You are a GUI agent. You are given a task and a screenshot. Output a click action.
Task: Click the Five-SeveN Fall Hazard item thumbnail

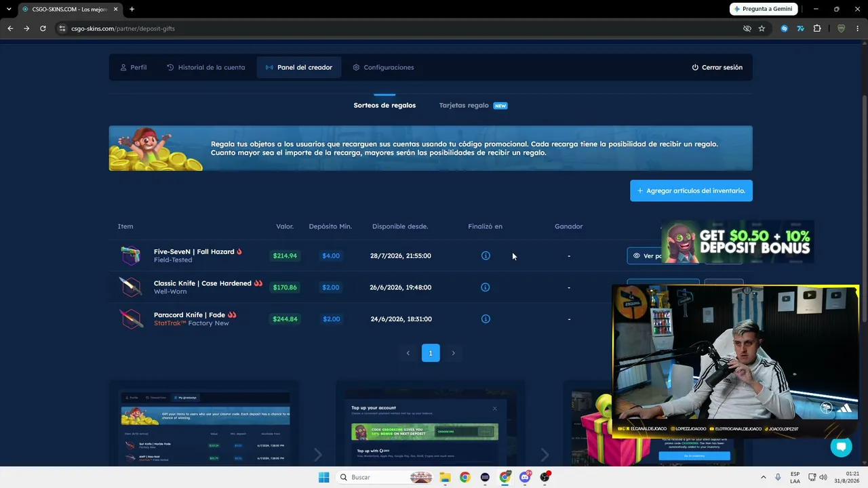(130, 256)
